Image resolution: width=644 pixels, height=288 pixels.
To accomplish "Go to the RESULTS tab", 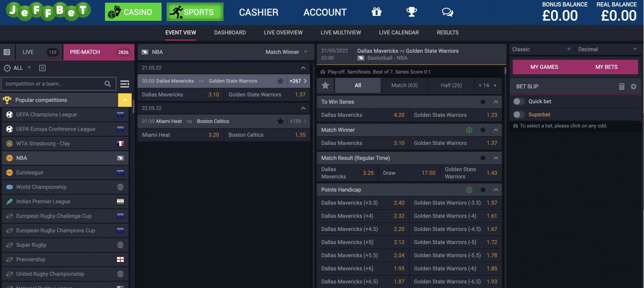I will click(448, 33).
